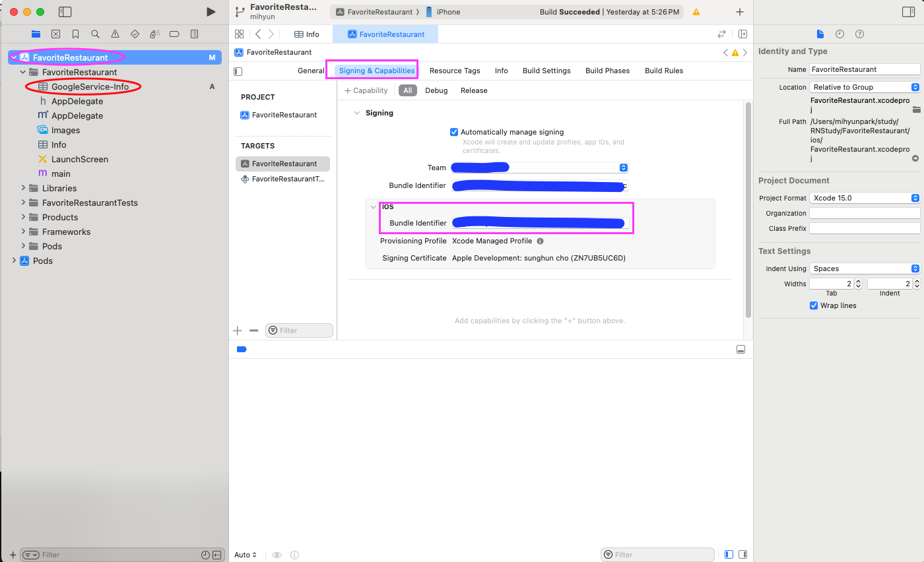924x562 pixels.
Task: Go back in editor history
Action: tap(258, 34)
